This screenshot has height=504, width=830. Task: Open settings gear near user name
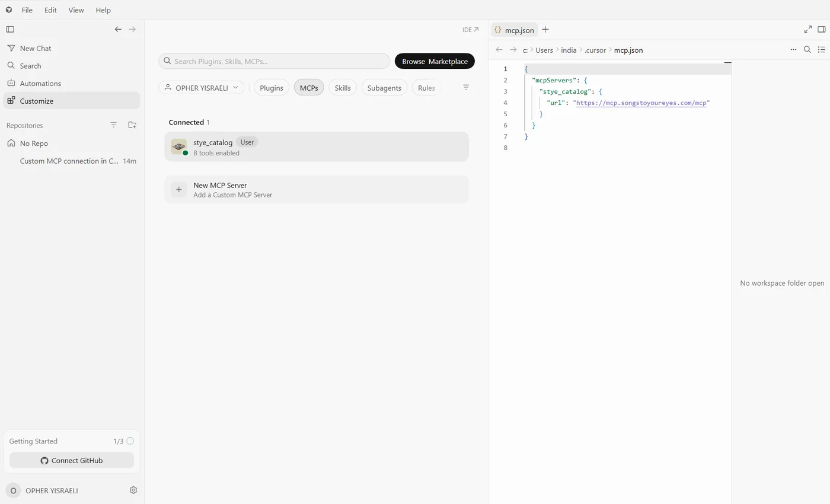pos(133,490)
